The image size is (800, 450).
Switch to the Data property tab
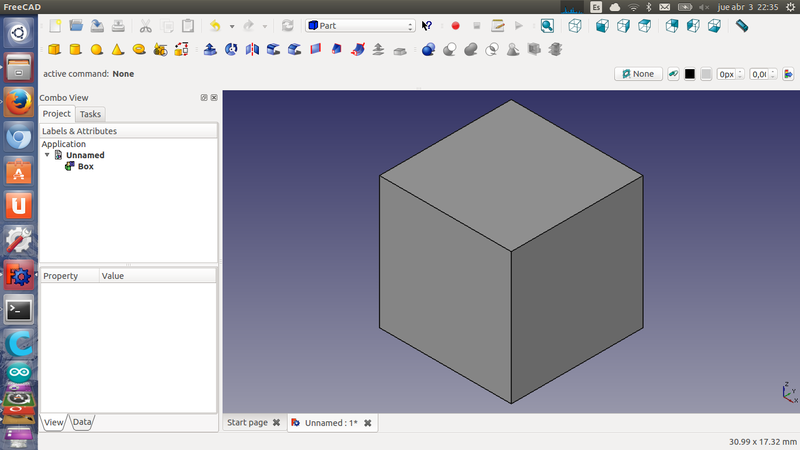tap(82, 423)
